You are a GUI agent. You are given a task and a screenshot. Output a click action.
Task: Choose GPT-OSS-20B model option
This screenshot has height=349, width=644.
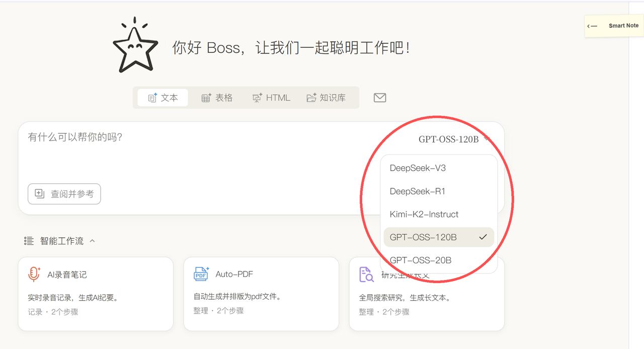tap(439, 260)
